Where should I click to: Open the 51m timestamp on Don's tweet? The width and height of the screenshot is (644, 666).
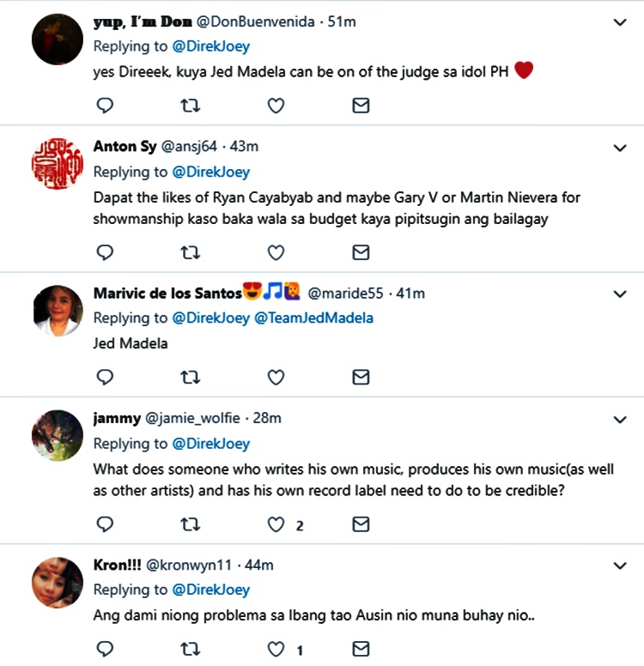tap(341, 21)
